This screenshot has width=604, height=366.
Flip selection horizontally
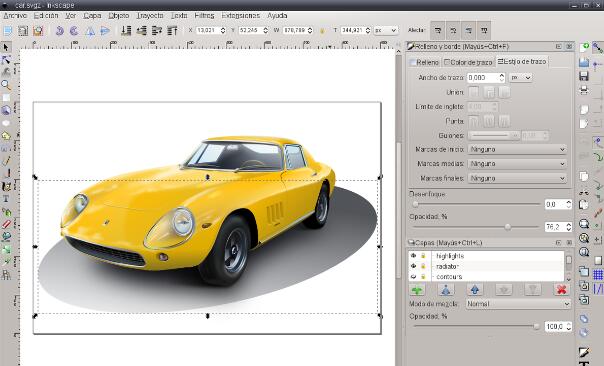[x=90, y=30]
